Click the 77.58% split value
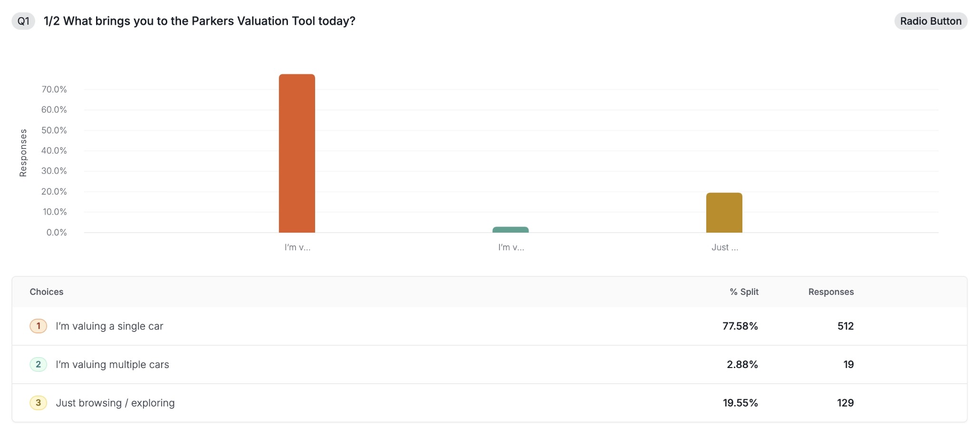Image resolution: width=980 pixels, height=434 pixels. click(x=740, y=326)
